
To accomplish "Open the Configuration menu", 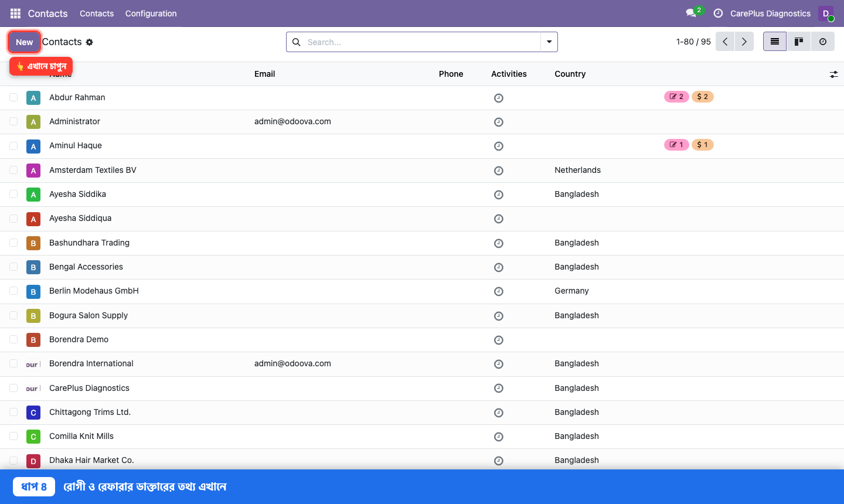I will [x=151, y=13].
